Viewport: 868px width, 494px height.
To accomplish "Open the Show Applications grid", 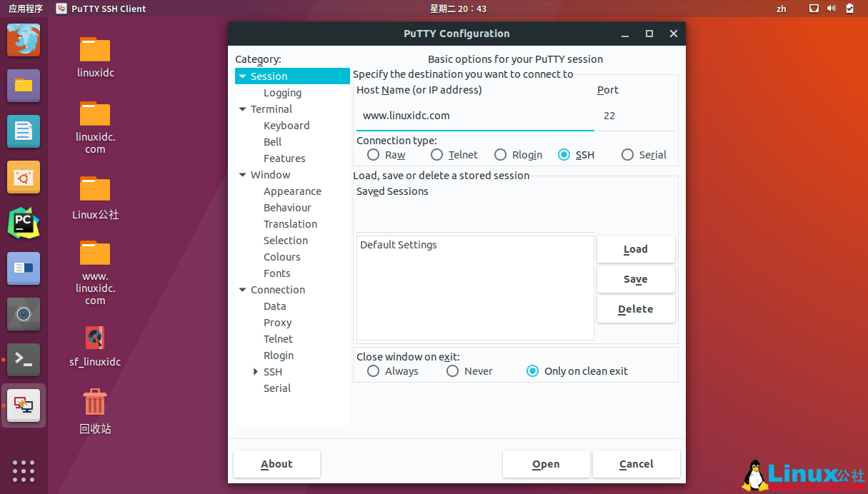I will (x=24, y=471).
